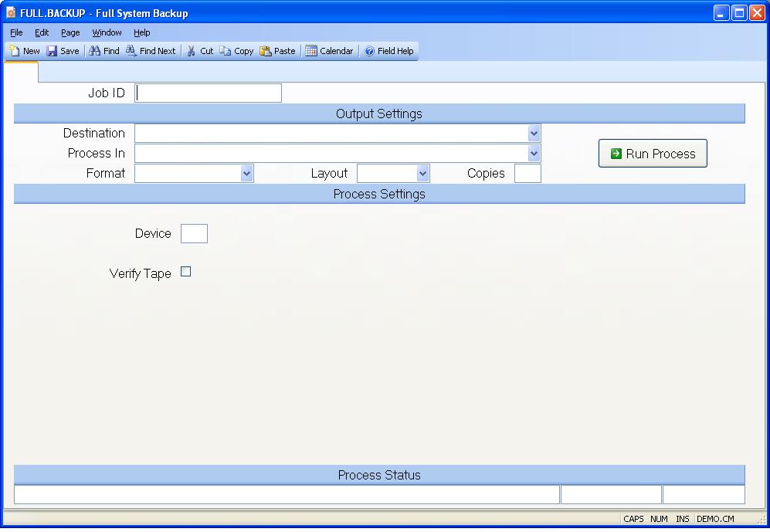Viewport: 770px width, 532px height.
Task: Open the File menu
Action: [x=16, y=32]
